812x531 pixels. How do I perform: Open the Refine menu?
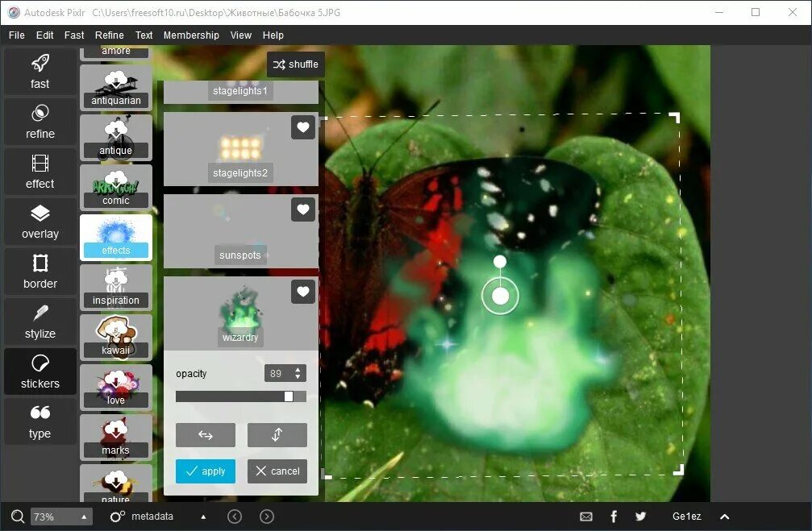coord(110,35)
